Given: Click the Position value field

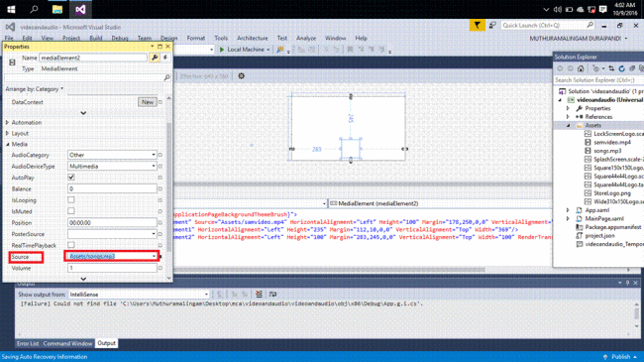Looking at the screenshot, I should (112, 222).
